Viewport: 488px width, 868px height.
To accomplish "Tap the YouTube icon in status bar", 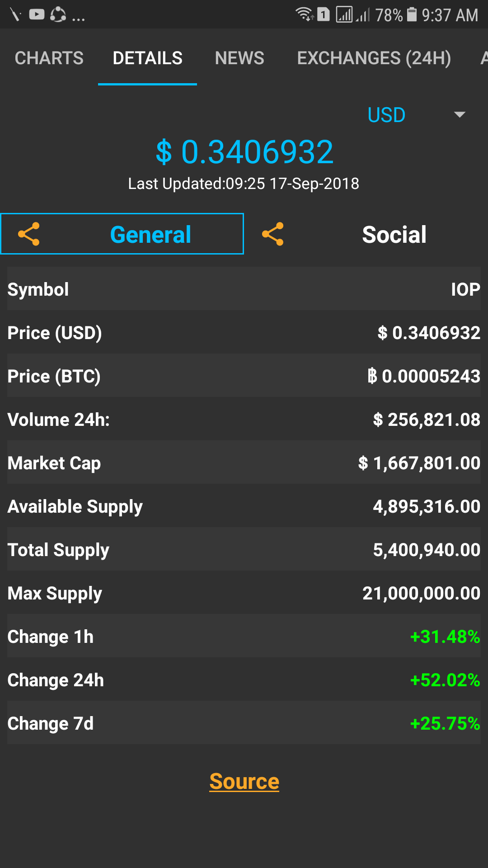I will tap(37, 14).
